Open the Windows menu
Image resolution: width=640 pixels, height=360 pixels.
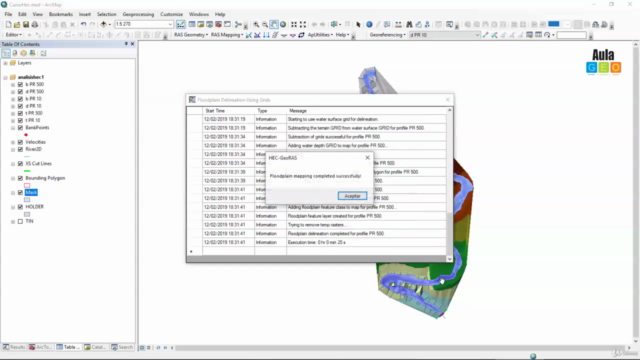(x=199, y=14)
